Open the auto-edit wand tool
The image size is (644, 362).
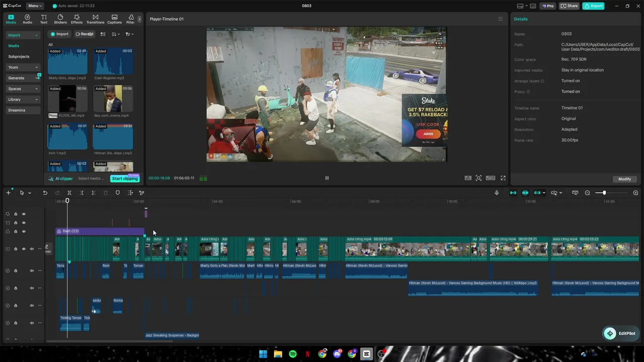click(141, 193)
